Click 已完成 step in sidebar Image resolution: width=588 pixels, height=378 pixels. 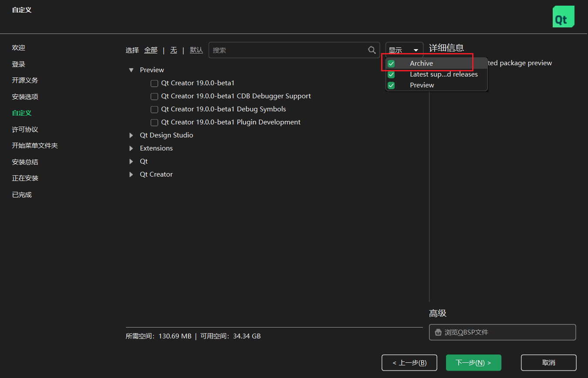coord(22,195)
